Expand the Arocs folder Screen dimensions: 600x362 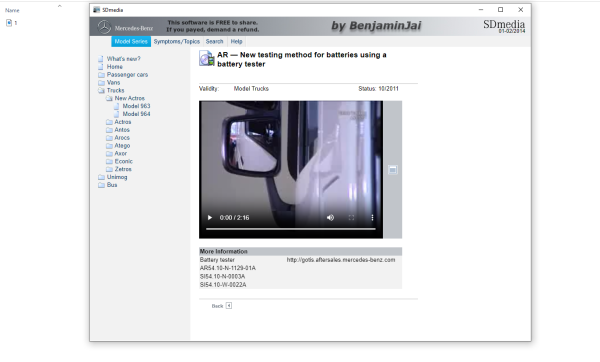[x=122, y=137]
